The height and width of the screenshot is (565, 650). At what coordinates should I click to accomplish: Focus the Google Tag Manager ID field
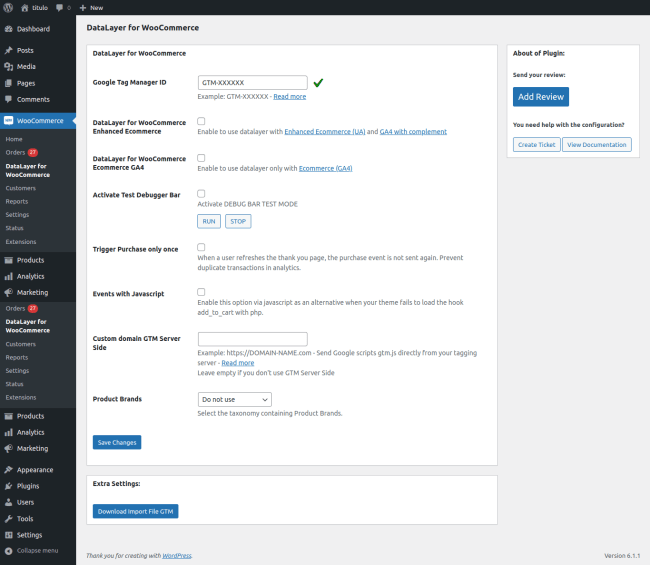pos(252,82)
